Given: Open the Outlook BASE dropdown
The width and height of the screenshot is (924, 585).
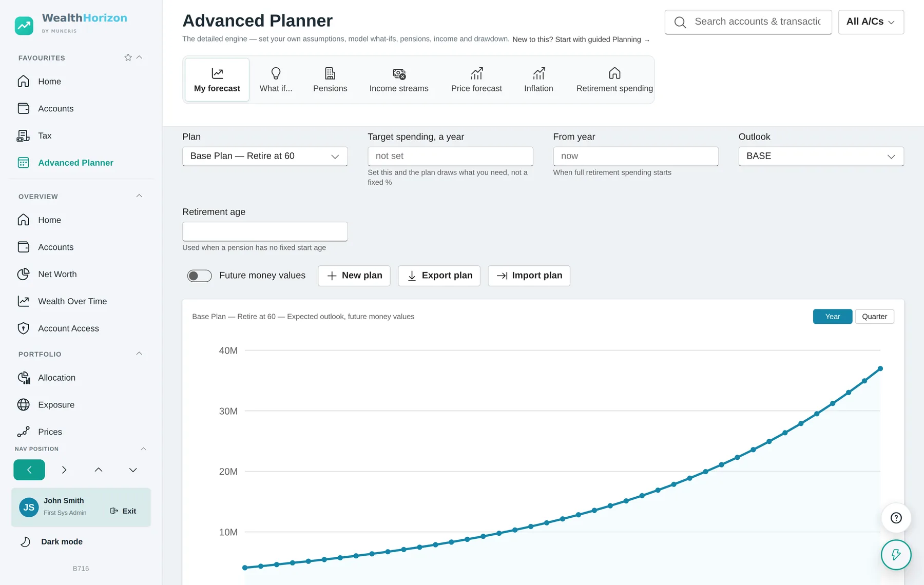Looking at the screenshot, I should tap(821, 157).
